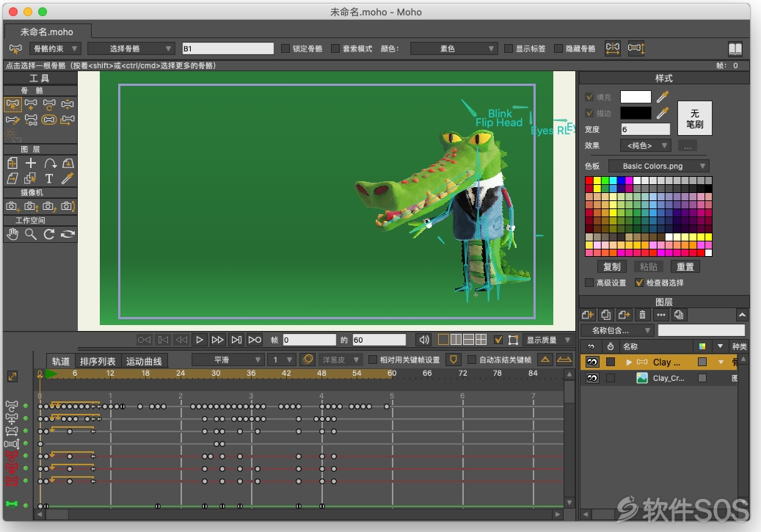Screen dimensions: 761x532
Task: Click the 宽度 width field
Action: [645, 129]
